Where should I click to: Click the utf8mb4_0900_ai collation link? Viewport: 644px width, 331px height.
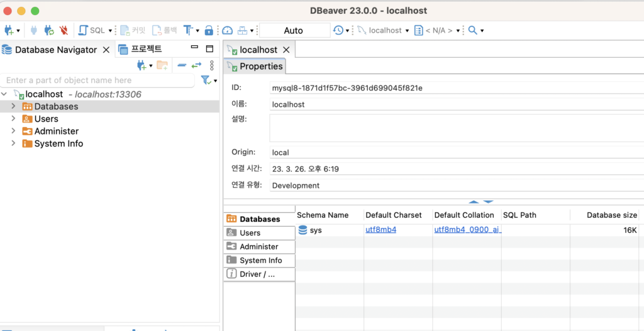468,230
